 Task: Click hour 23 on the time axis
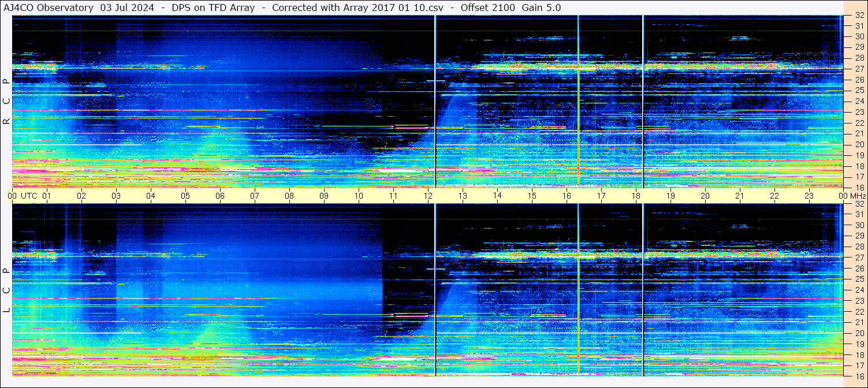[x=809, y=196]
